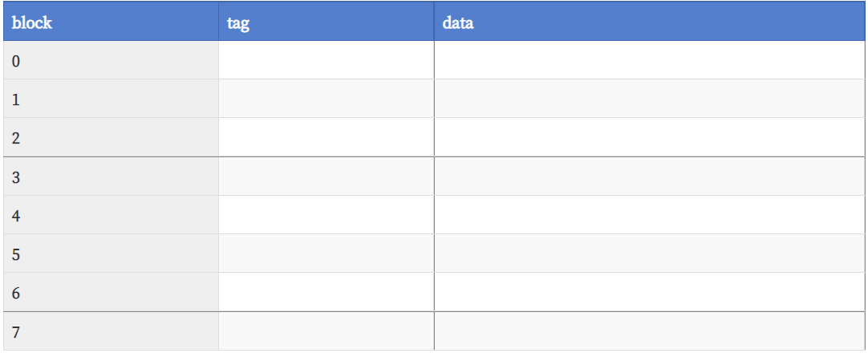The image size is (868, 357).
Task: Select the data cell for block 0
Action: coord(649,60)
